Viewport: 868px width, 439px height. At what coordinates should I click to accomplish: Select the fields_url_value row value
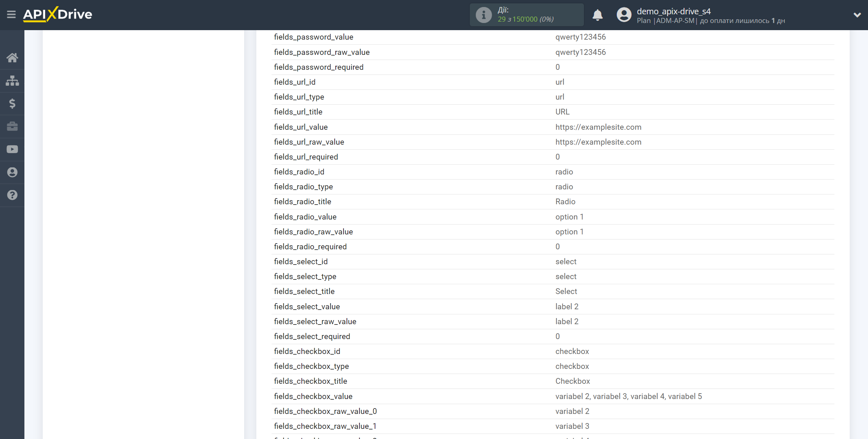point(598,127)
